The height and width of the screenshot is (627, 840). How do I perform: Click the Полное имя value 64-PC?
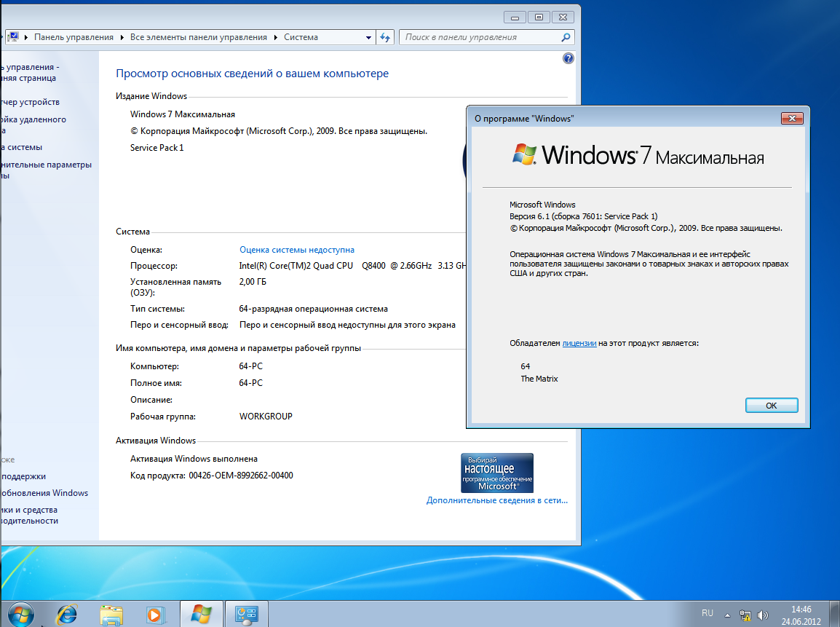pos(250,382)
